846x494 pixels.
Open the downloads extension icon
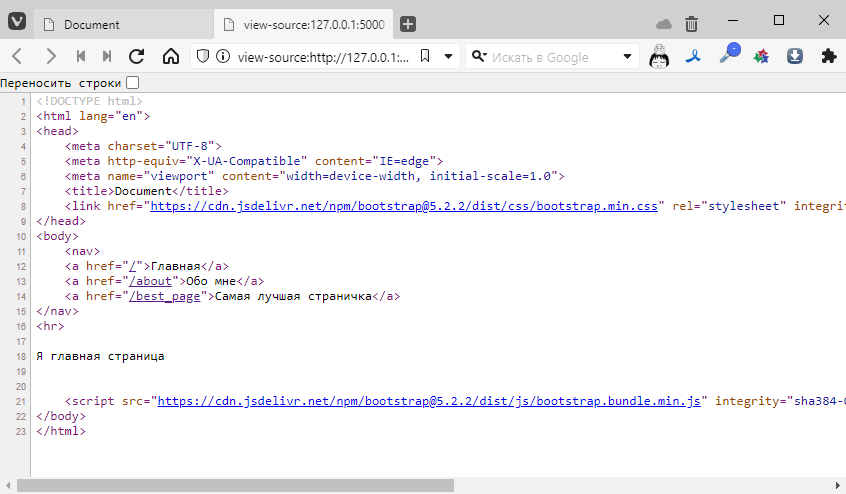point(795,56)
